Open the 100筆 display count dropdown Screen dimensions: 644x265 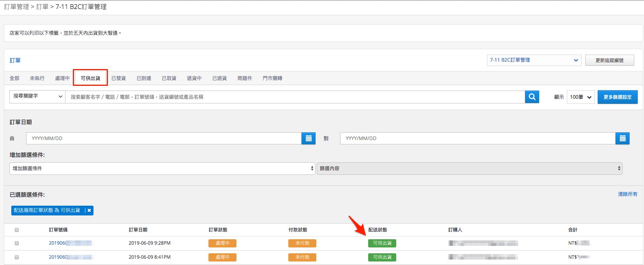point(581,97)
